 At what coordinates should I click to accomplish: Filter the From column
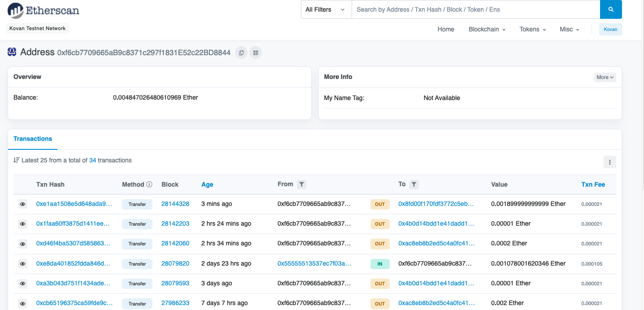coord(302,184)
